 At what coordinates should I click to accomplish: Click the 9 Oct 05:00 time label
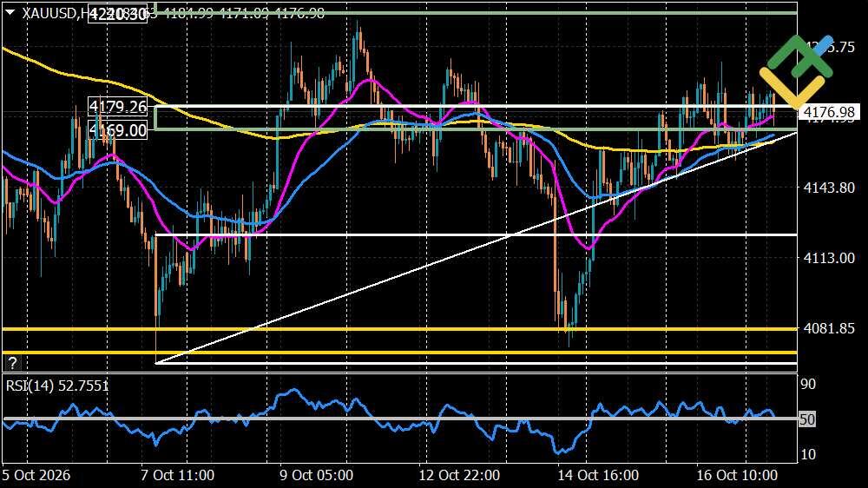[316, 475]
